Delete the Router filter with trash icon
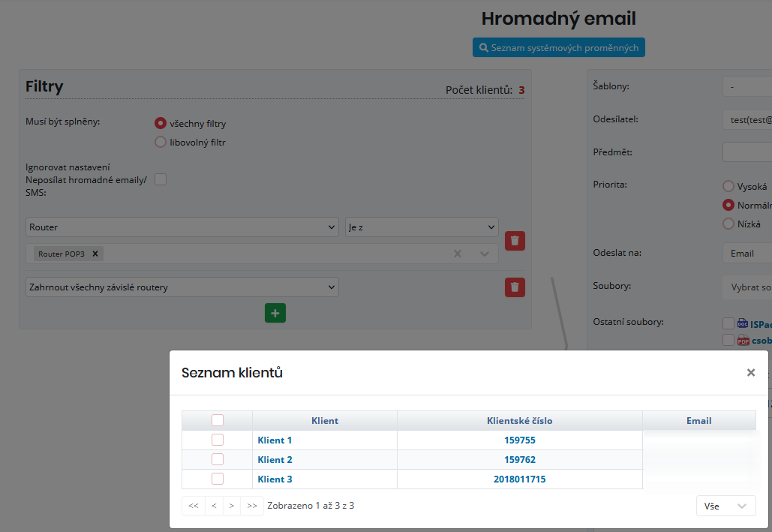Image resolution: width=772 pixels, height=532 pixels. (x=515, y=241)
